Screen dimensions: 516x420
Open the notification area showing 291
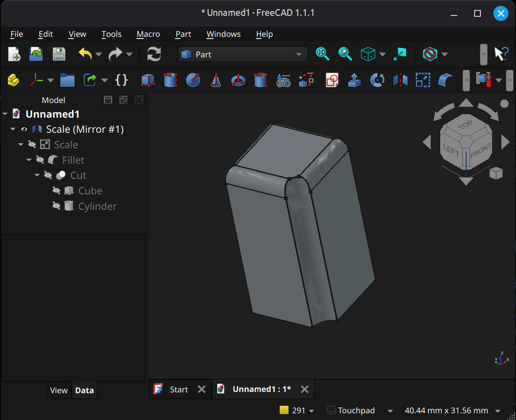[297, 410]
